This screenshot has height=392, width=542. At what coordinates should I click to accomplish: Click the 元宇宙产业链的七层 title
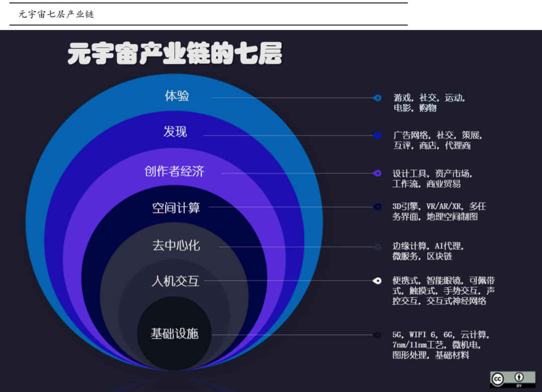[x=175, y=54]
